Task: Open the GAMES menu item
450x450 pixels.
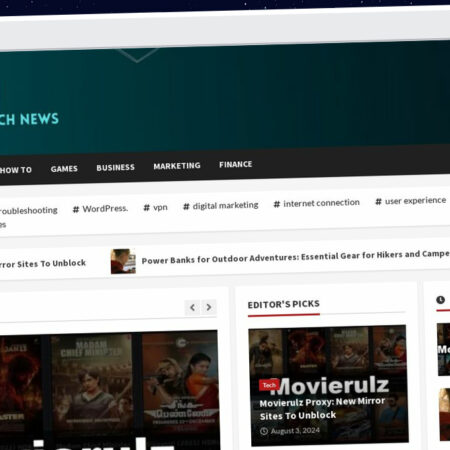Action: tap(64, 169)
